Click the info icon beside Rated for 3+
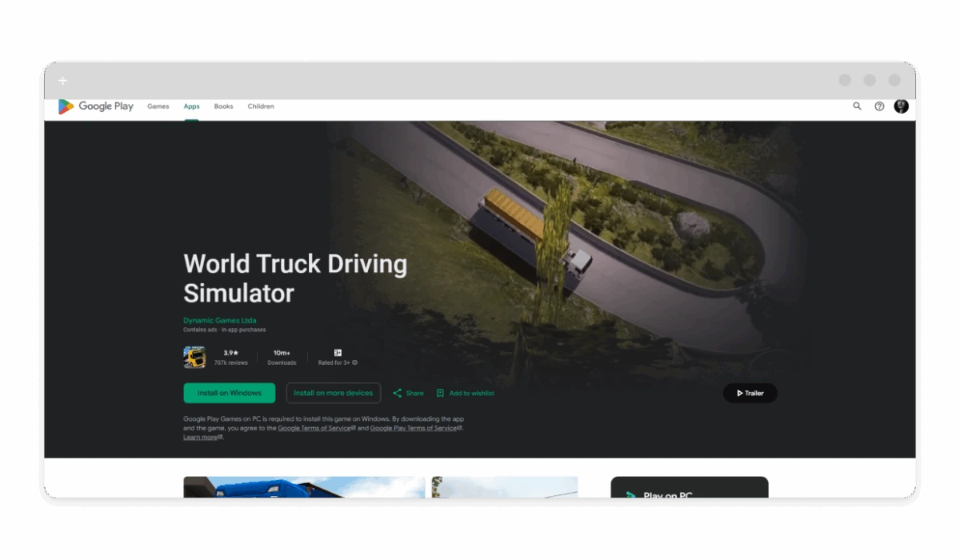The image size is (960, 560). click(x=355, y=363)
